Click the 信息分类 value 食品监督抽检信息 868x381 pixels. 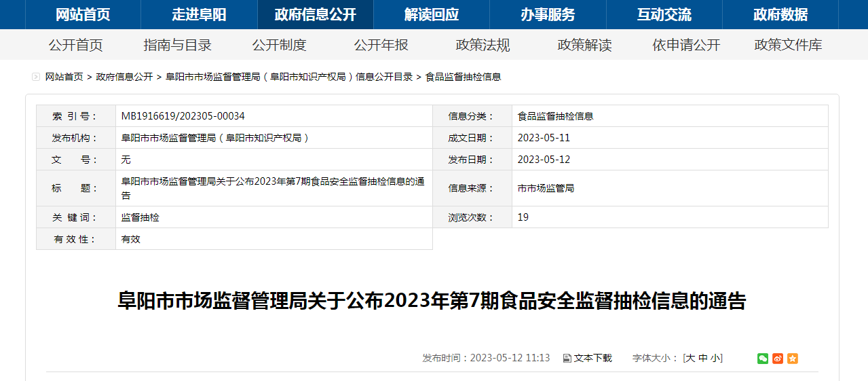(x=555, y=116)
